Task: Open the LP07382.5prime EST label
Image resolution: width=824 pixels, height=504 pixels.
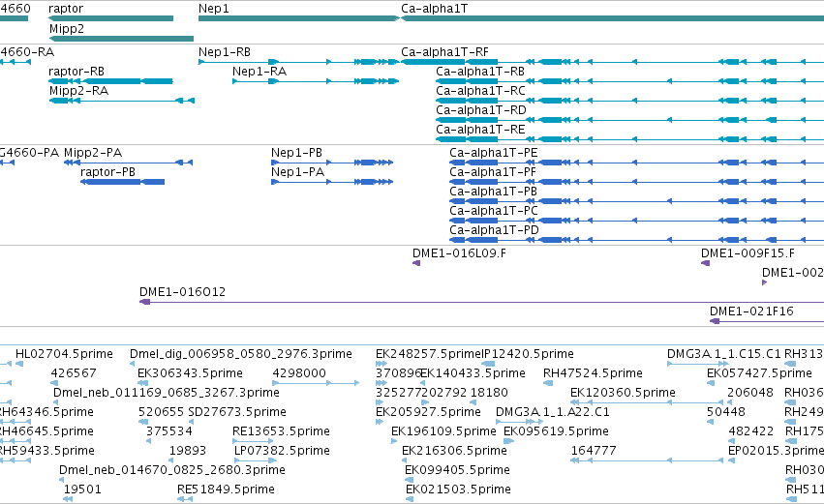Action: tap(282, 451)
